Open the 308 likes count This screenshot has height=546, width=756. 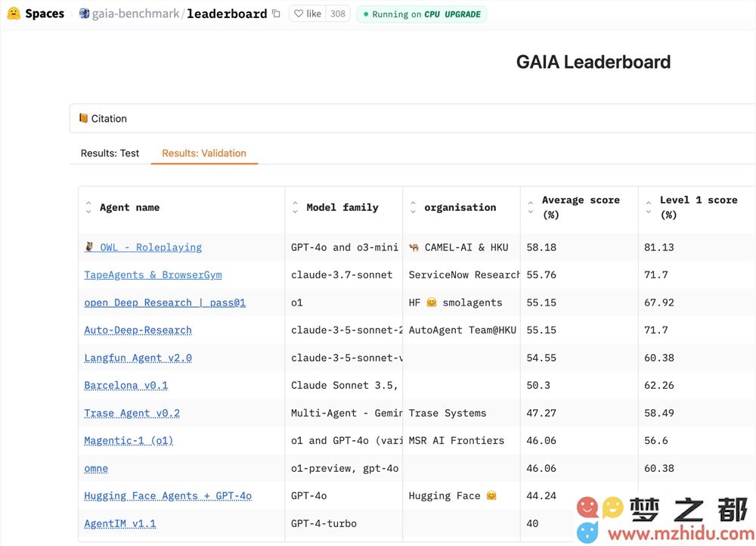click(x=337, y=14)
